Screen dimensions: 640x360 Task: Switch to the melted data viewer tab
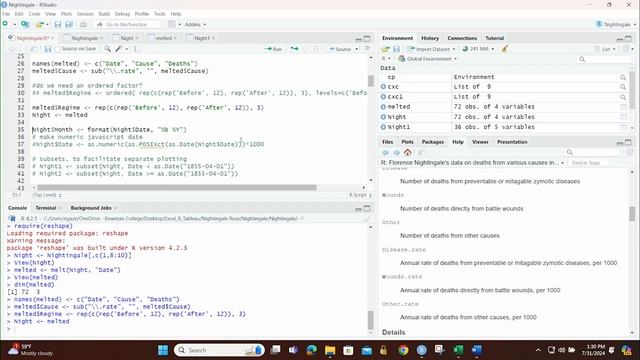164,38
